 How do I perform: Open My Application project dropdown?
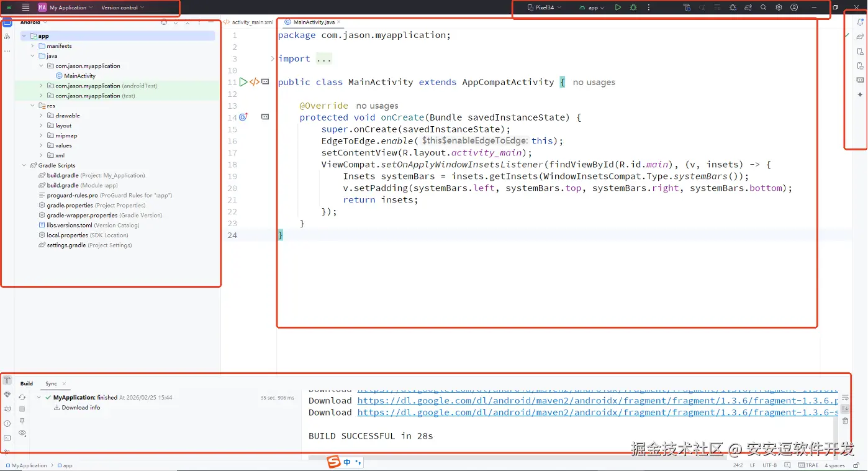click(65, 7)
